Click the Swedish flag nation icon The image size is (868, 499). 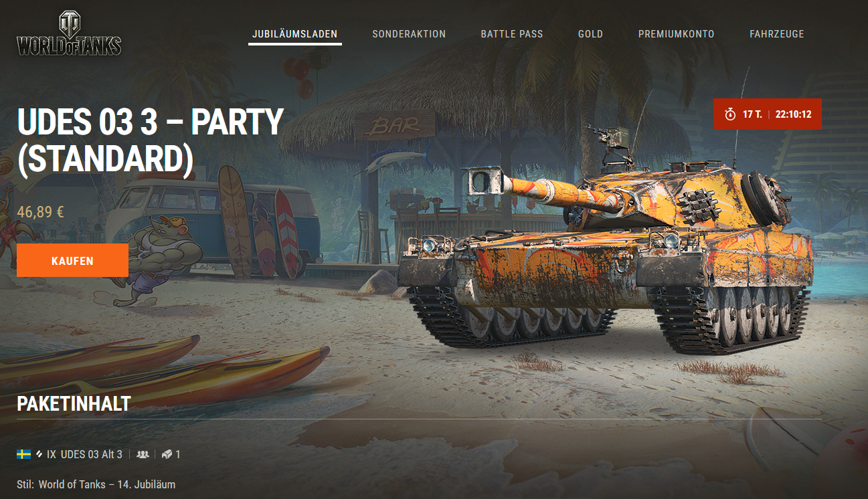[24, 454]
